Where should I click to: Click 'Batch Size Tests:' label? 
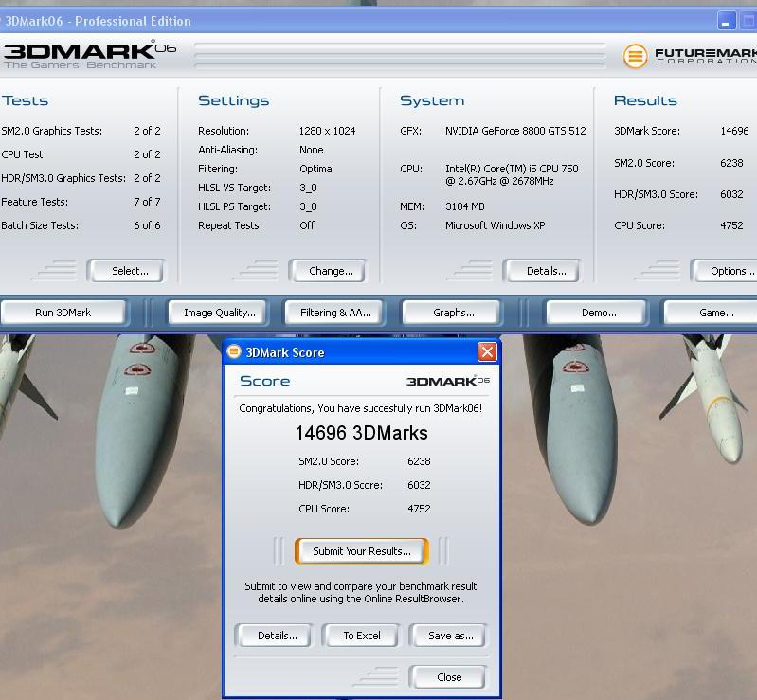pos(40,225)
